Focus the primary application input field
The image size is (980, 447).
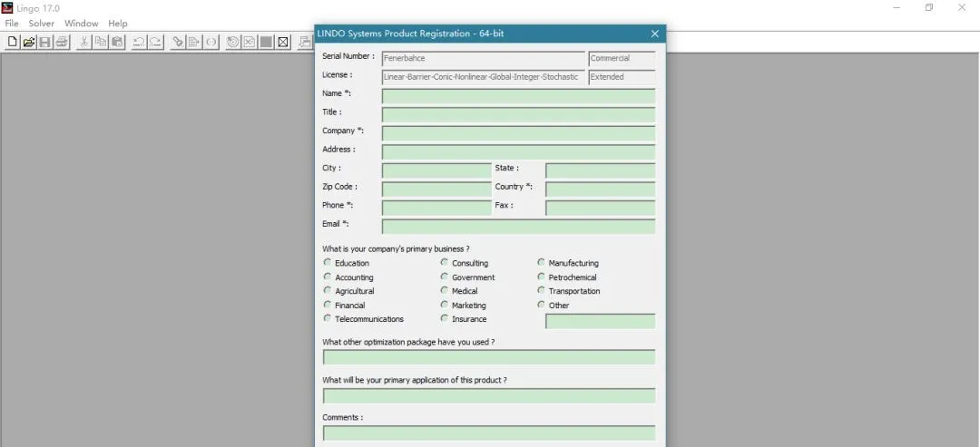pos(489,396)
